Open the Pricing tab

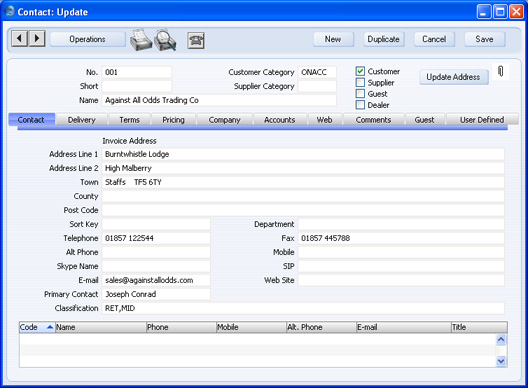click(173, 120)
